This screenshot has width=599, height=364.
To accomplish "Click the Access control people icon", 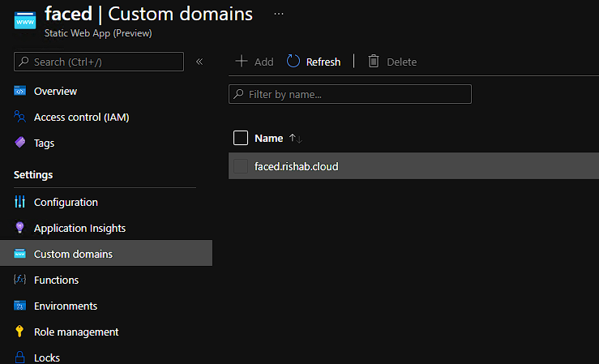I will click(x=20, y=117).
